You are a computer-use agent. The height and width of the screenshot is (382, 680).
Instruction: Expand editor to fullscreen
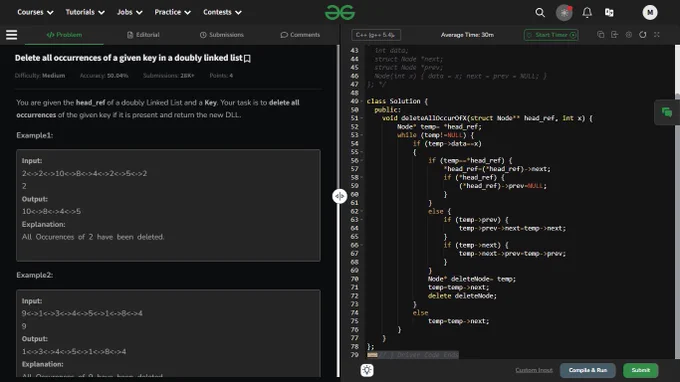tap(657, 35)
